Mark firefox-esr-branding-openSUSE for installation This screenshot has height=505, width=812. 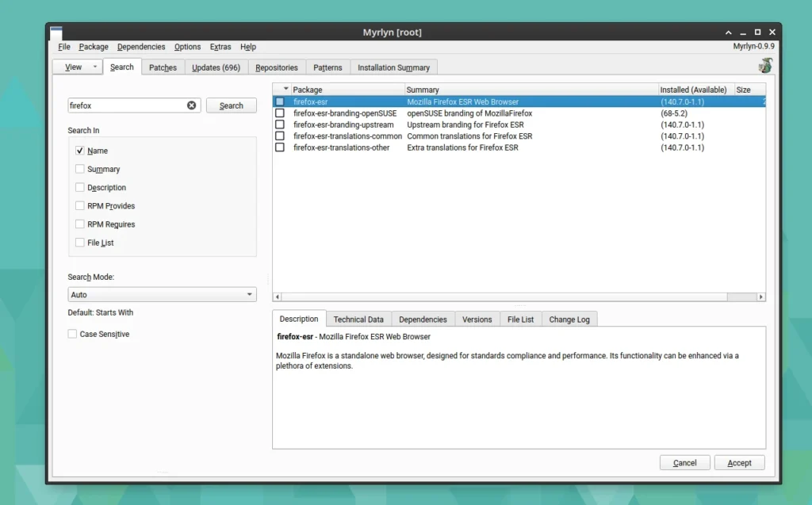click(279, 113)
